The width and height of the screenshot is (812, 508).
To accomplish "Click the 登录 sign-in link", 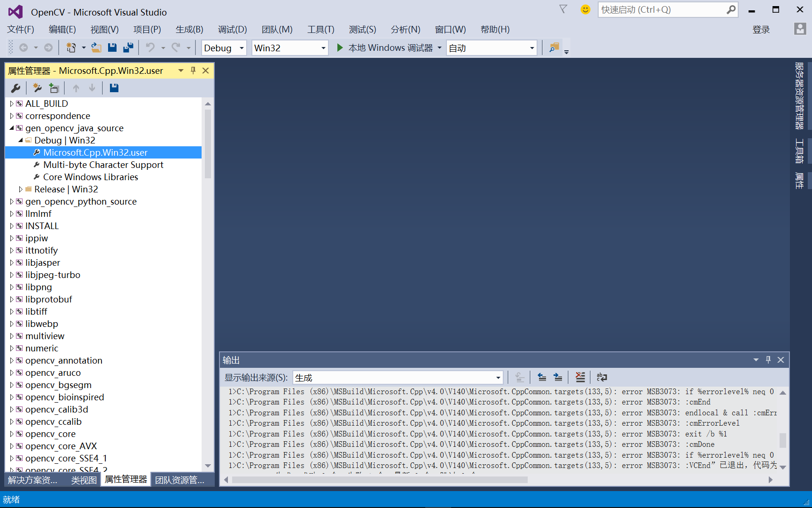I will point(761,29).
